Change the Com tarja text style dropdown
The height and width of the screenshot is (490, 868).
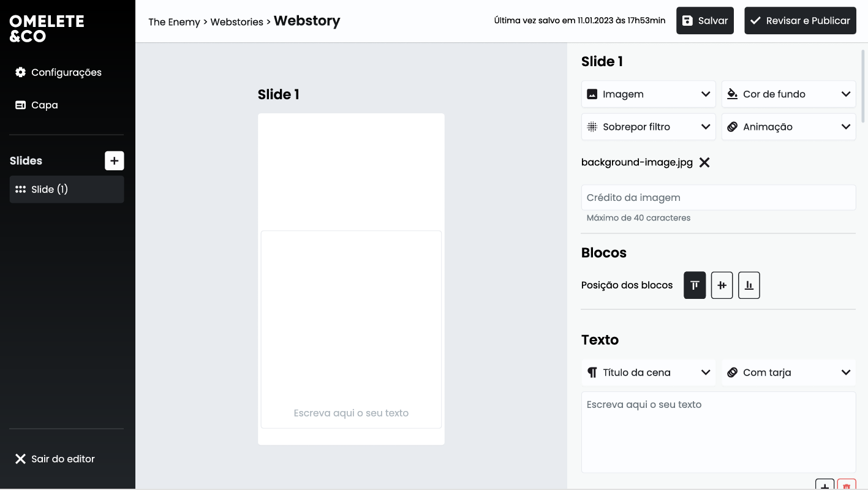click(x=788, y=372)
